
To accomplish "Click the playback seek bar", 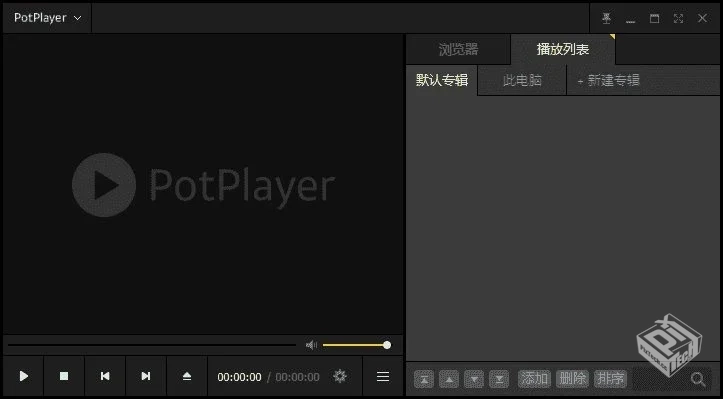I will tap(152, 345).
